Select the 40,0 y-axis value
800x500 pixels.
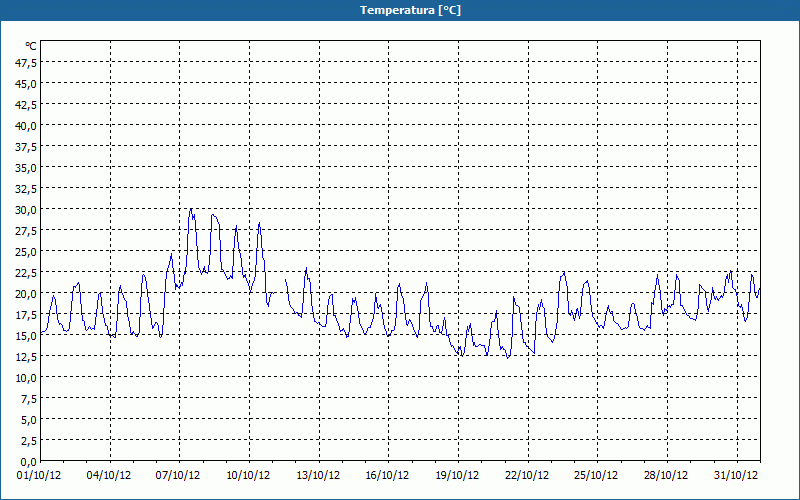pos(27,126)
